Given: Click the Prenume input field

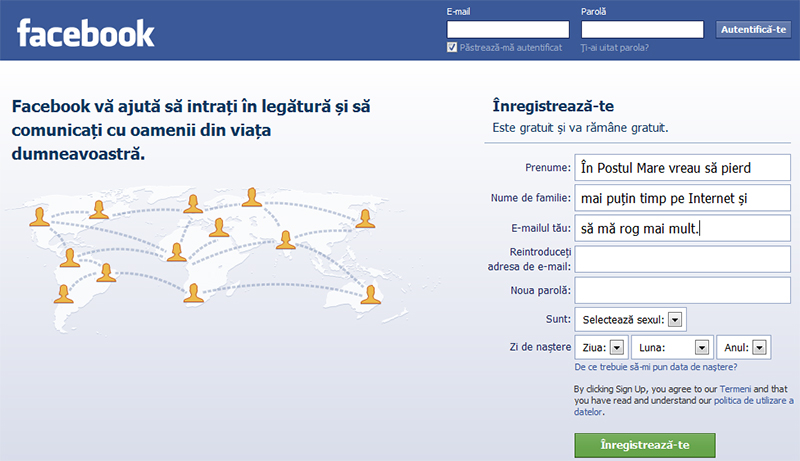Looking at the screenshot, I should click(683, 168).
